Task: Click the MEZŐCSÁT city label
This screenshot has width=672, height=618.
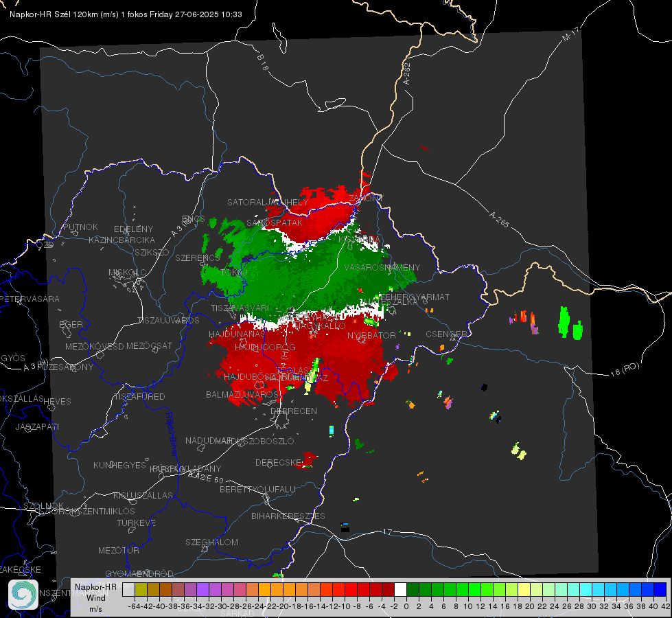Action: point(149,345)
